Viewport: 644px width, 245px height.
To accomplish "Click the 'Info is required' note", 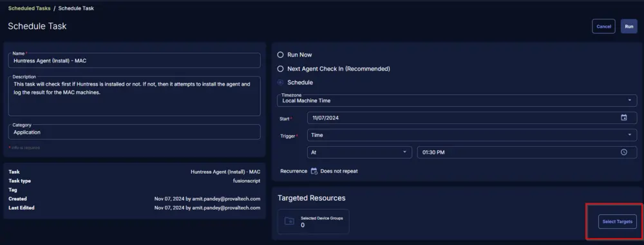I will coord(24,147).
